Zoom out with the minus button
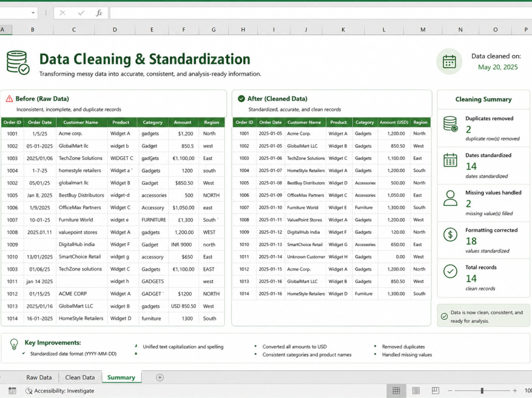 tap(450, 391)
